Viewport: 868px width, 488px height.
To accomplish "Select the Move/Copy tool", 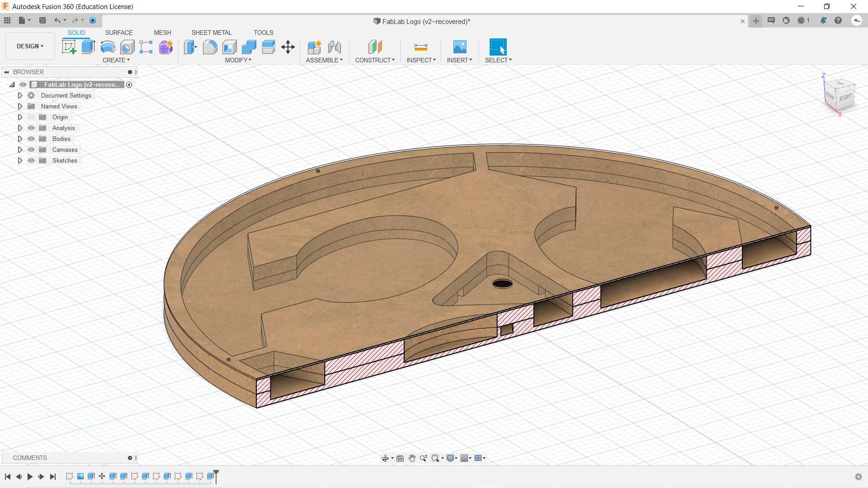I will pos(288,47).
